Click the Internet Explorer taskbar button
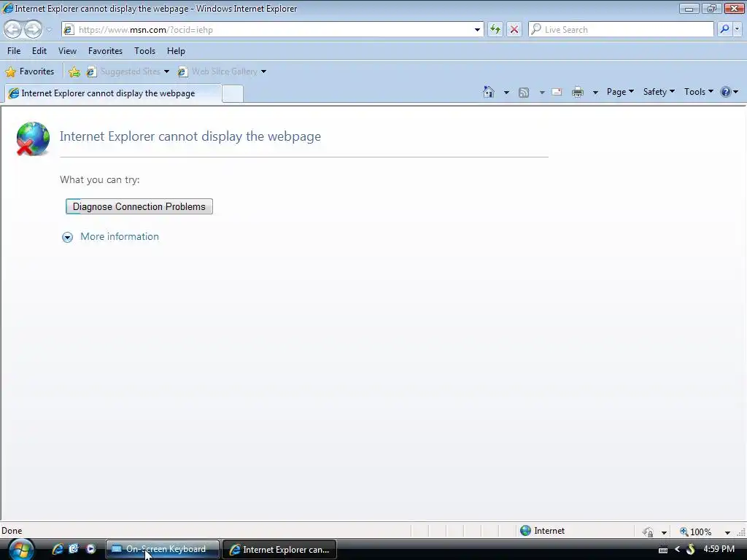This screenshot has width=747, height=560. point(279,550)
